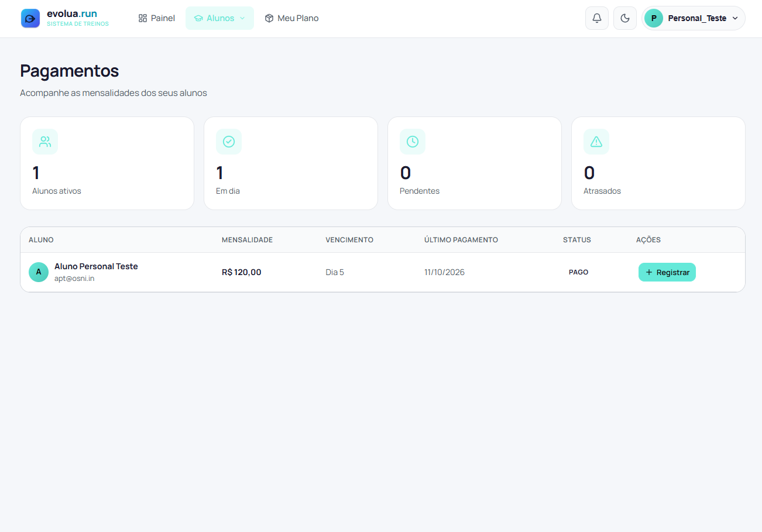Click the evolua.run logo icon
The width and height of the screenshot is (762, 532).
[30, 18]
